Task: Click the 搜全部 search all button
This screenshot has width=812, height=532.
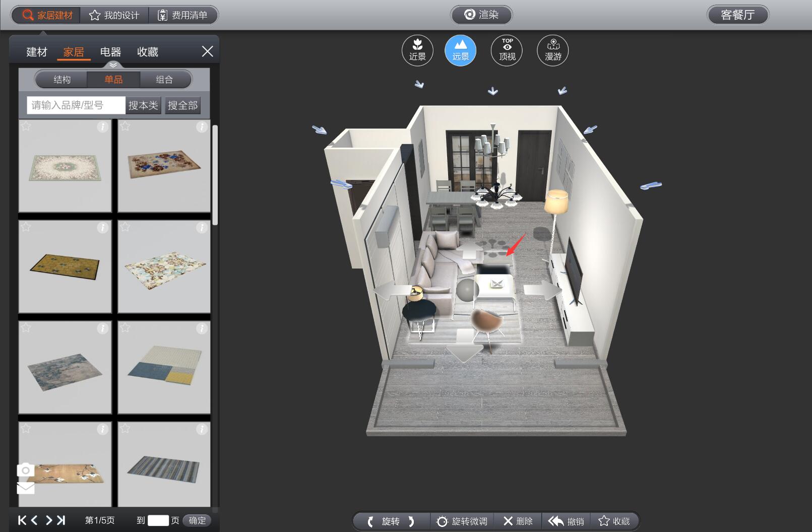Action: [x=182, y=105]
